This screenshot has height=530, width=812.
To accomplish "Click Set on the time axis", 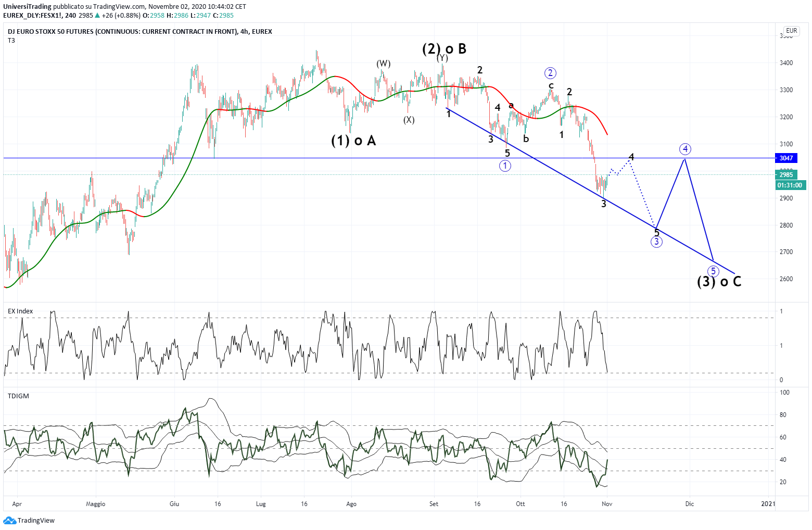I will point(434,504).
